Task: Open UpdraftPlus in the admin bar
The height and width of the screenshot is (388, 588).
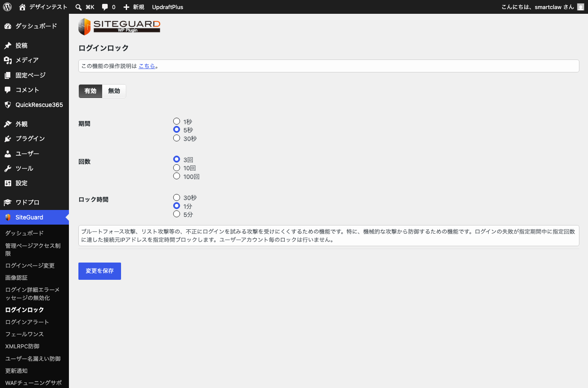Action: pyautogui.click(x=168, y=7)
